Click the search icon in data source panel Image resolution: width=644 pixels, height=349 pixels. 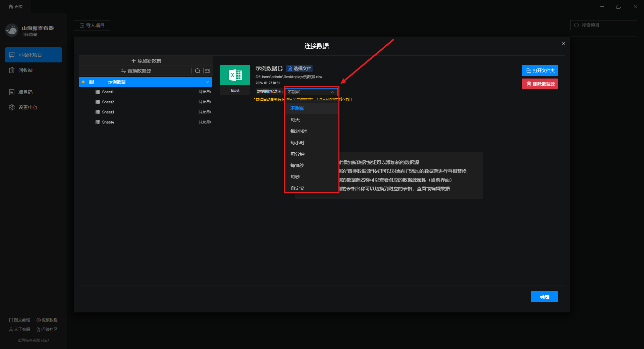tap(198, 71)
